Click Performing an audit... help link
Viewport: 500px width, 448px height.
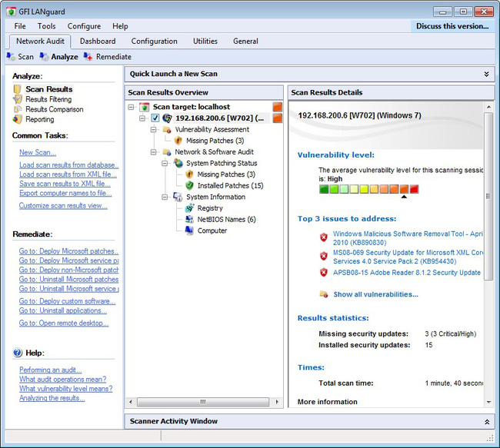point(50,370)
